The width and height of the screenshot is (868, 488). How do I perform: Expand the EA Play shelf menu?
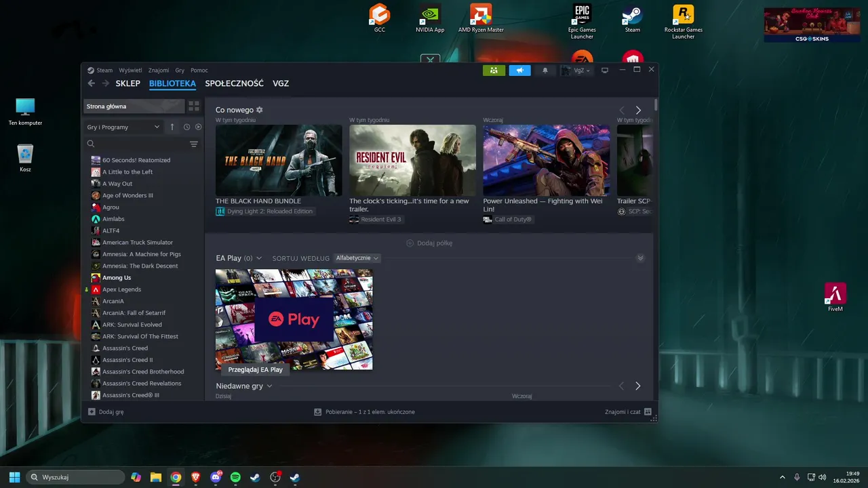click(x=258, y=258)
